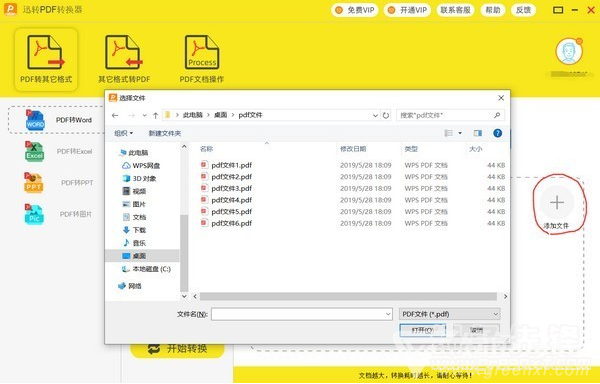Select the 其它格式转PDF mode icon
The width and height of the screenshot is (600, 384).
tap(124, 52)
